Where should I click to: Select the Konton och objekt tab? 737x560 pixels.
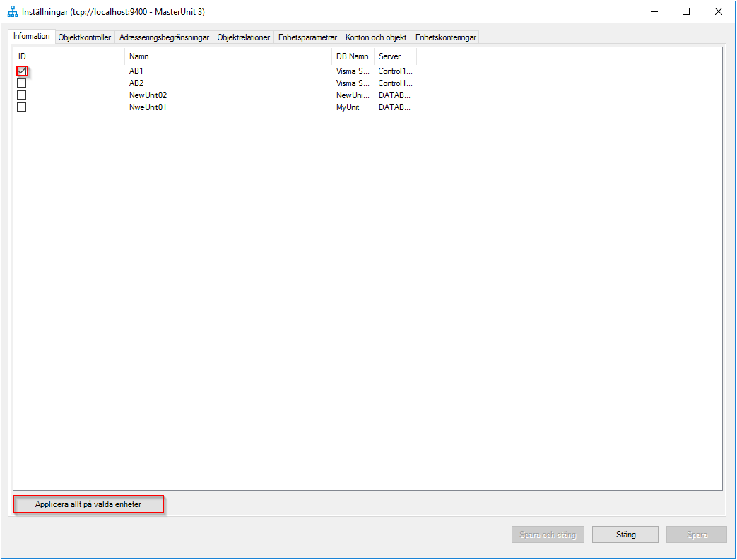click(375, 37)
